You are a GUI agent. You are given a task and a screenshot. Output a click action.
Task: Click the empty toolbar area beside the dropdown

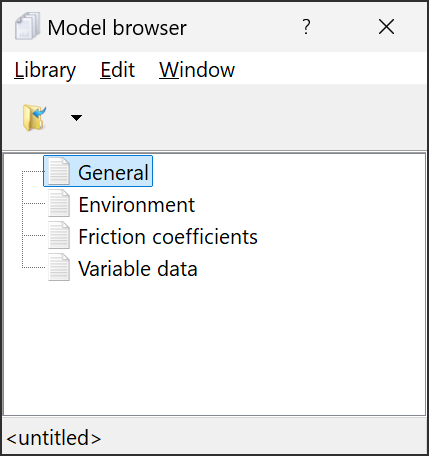(x=253, y=118)
